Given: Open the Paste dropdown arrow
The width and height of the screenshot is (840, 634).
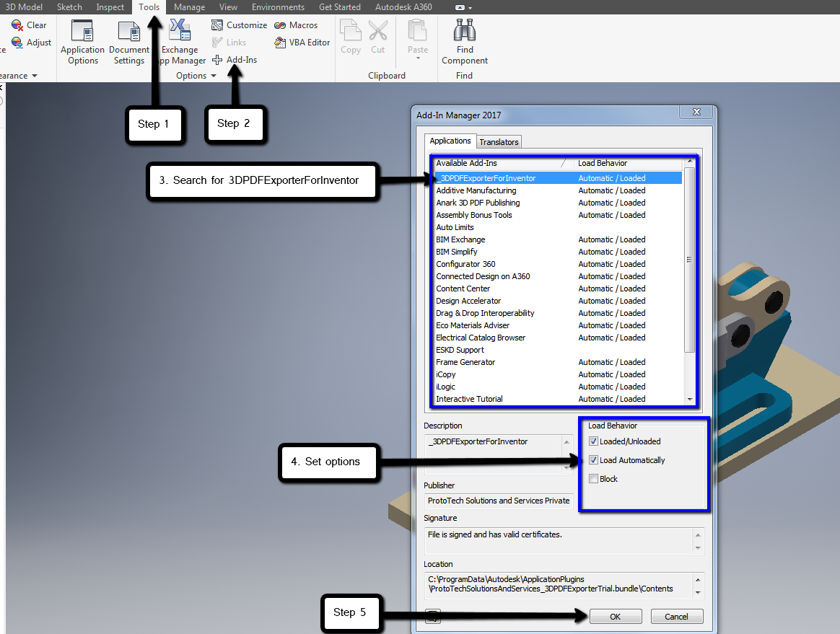Looking at the screenshot, I should 418,58.
